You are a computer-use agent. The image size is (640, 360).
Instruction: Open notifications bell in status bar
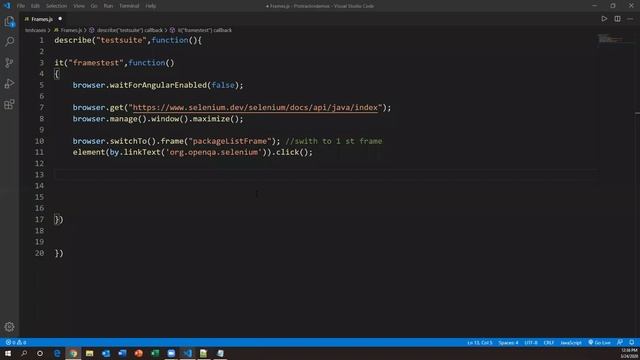coord(631,342)
